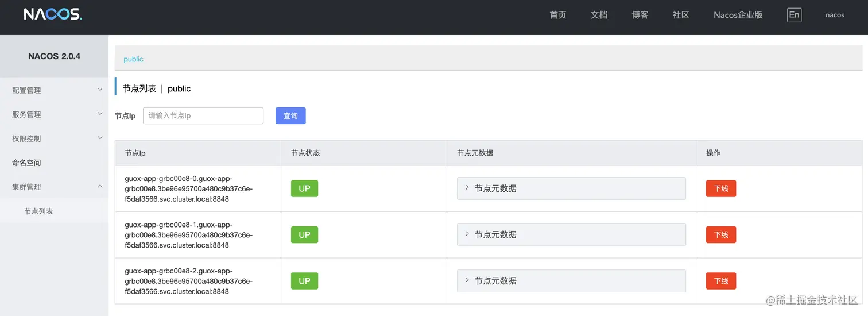This screenshot has height=316, width=868.
Task: Click 下线 for the grbc00e8-1 node
Action: click(721, 234)
